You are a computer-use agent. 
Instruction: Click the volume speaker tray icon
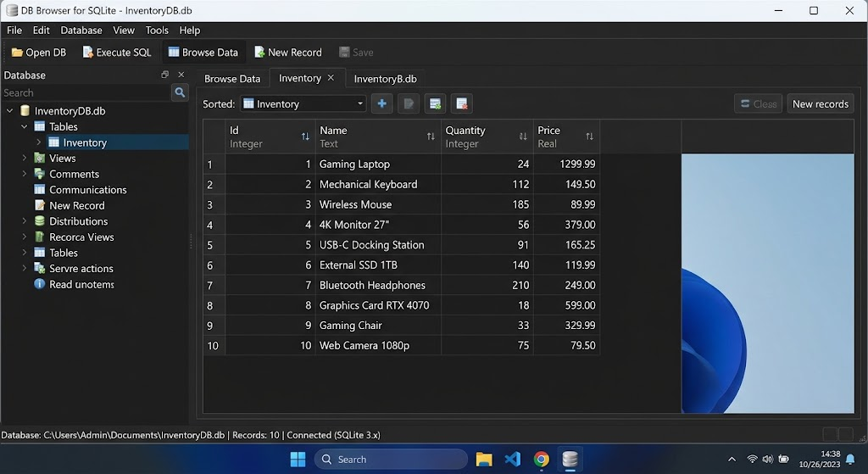point(767,459)
